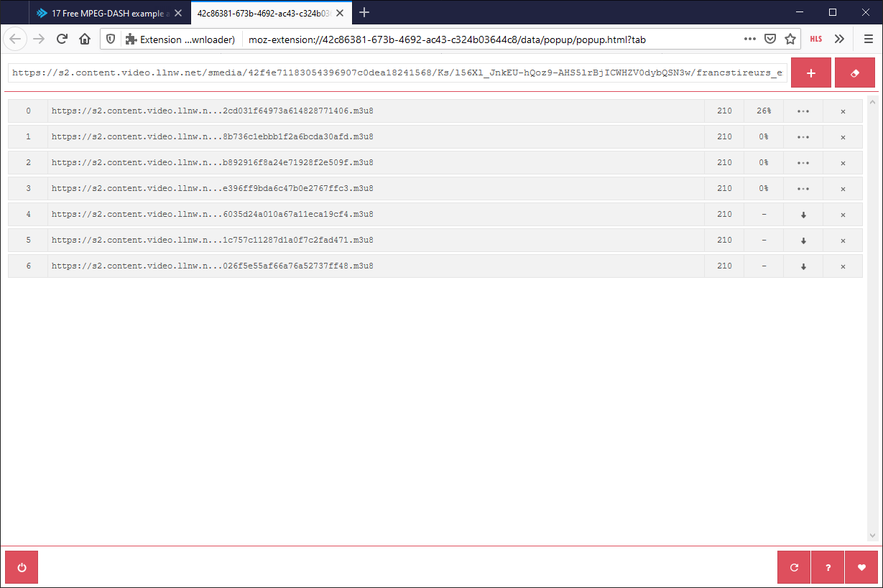The image size is (883, 588).
Task: Remove row 4 with its x button
Action: (x=843, y=215)
